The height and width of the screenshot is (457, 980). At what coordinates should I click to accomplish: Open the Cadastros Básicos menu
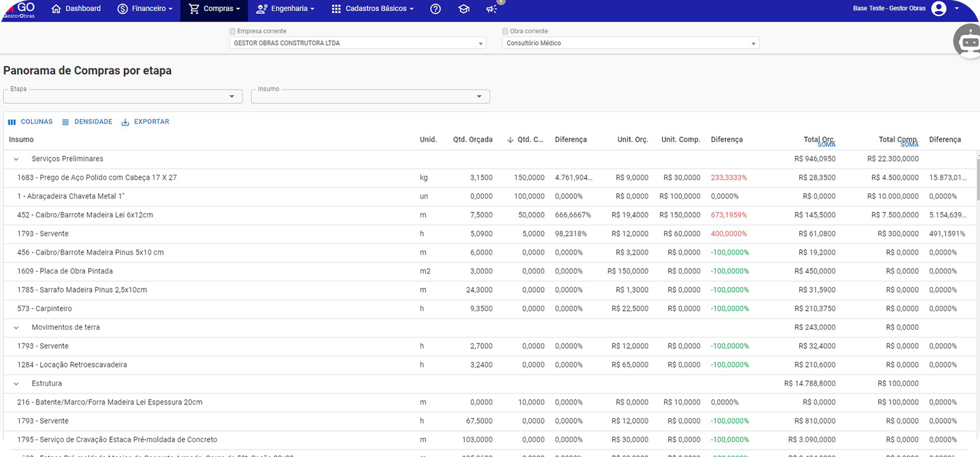(x=372, y=9)
